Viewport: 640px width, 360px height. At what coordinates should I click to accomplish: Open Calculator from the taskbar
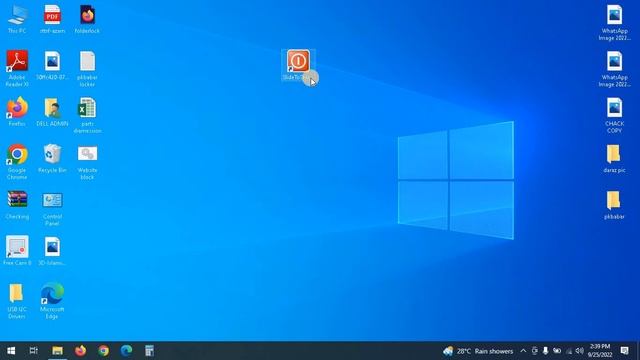(x=149, y=351)
